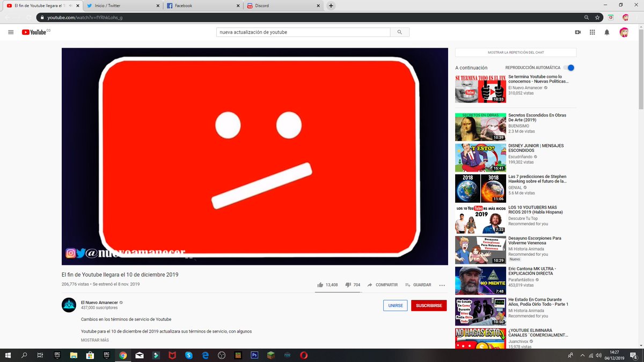
Task: Switch to the Discord tab
Action: [x=283, y=6]
